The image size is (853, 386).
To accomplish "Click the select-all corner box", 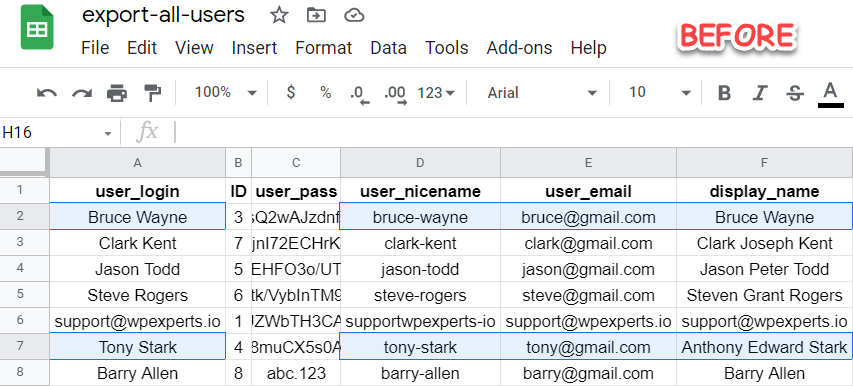I will (x=24, y=162).
